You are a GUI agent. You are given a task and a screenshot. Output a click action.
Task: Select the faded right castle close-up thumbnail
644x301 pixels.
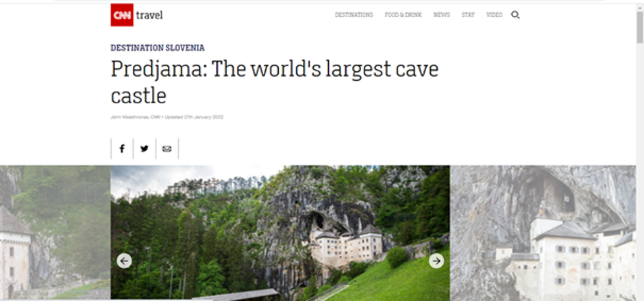[543, 233]
